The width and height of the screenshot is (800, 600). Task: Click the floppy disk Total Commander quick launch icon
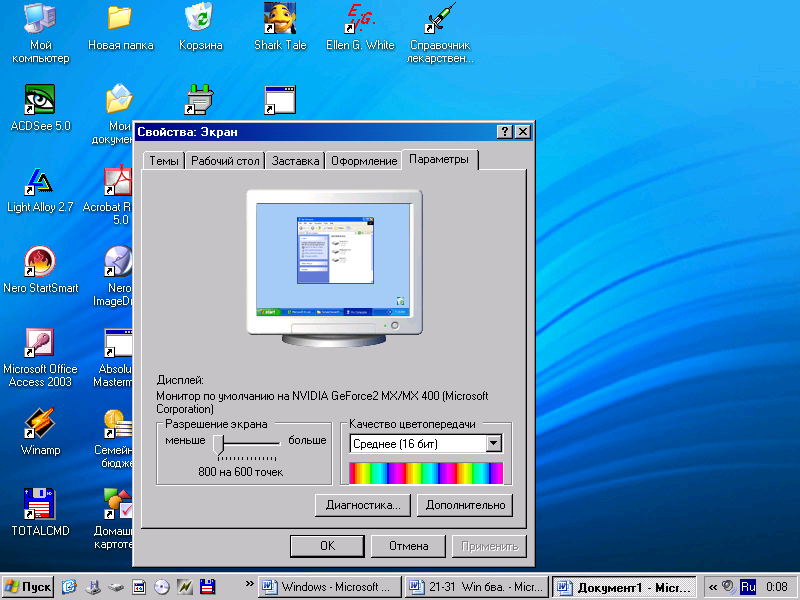(207, 587)
